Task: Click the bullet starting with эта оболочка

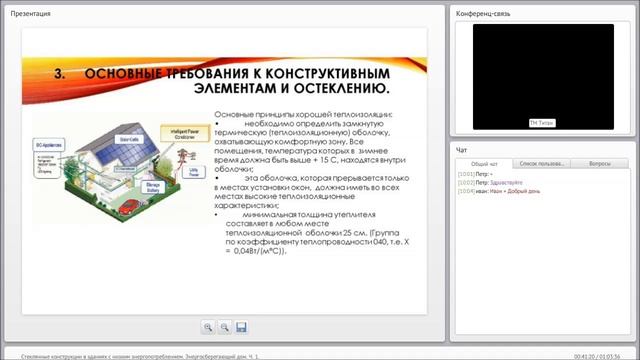Action: 312,192
